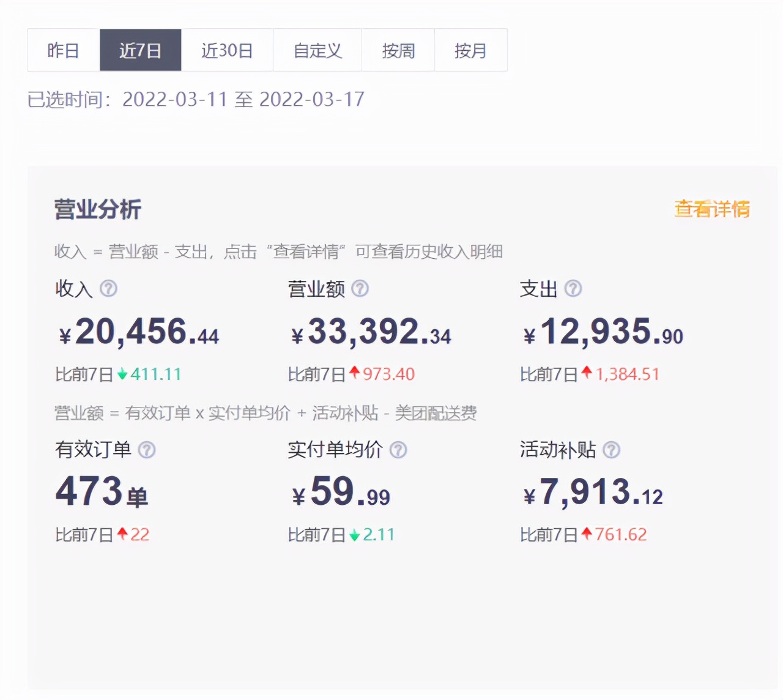The height and width of the screenshot is (700, 783).
Task: Click the average order price ¥59.99
Action: click(341, 492)
